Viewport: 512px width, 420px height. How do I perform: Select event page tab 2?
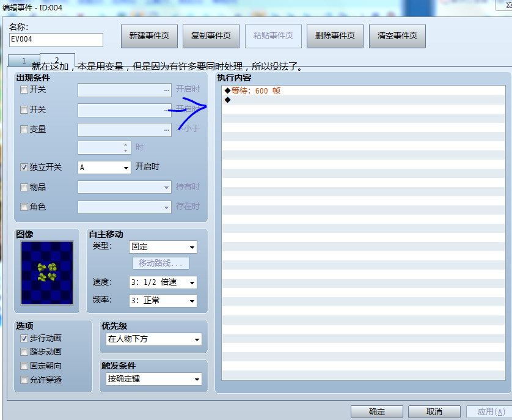(57, 60)
